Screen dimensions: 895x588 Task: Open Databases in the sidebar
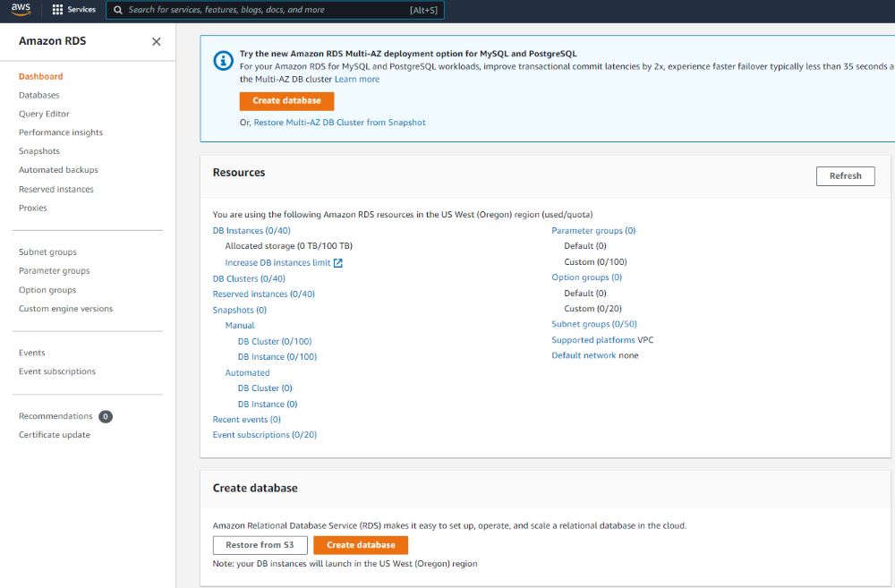[38, 96]
